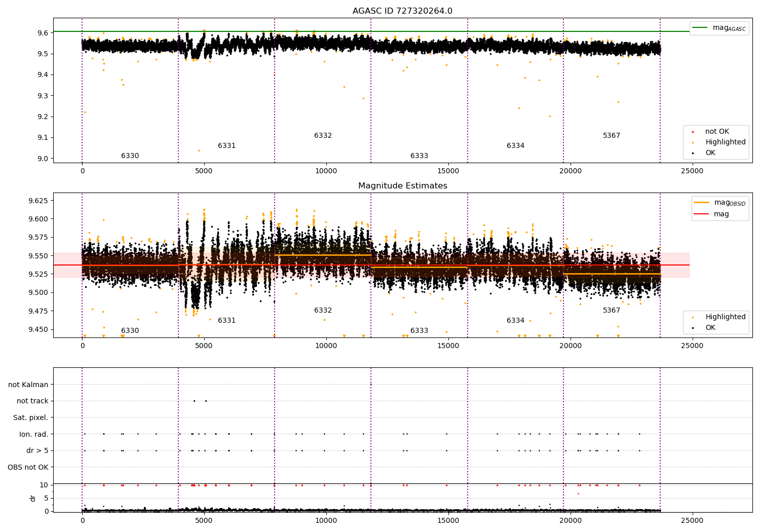Click the 6330 label in the top plot

point(130,156)
